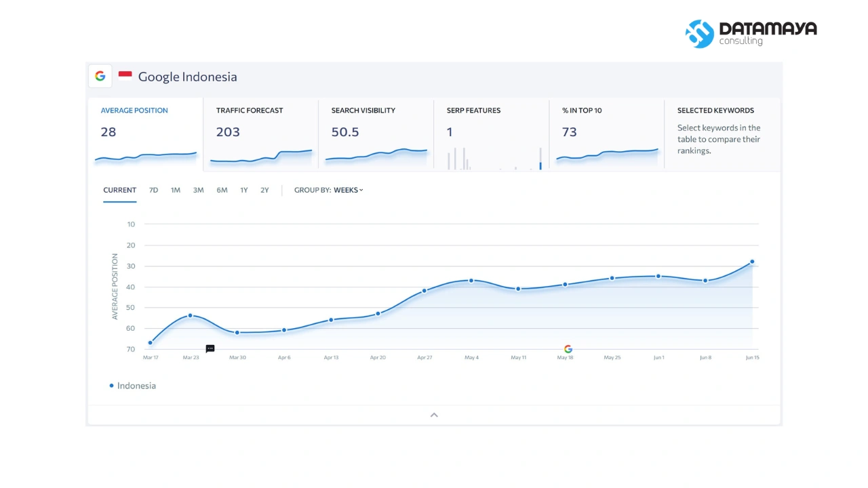Open the note comment icon near Mar 23
Viewport: 868px width, 488px height.
210,348
